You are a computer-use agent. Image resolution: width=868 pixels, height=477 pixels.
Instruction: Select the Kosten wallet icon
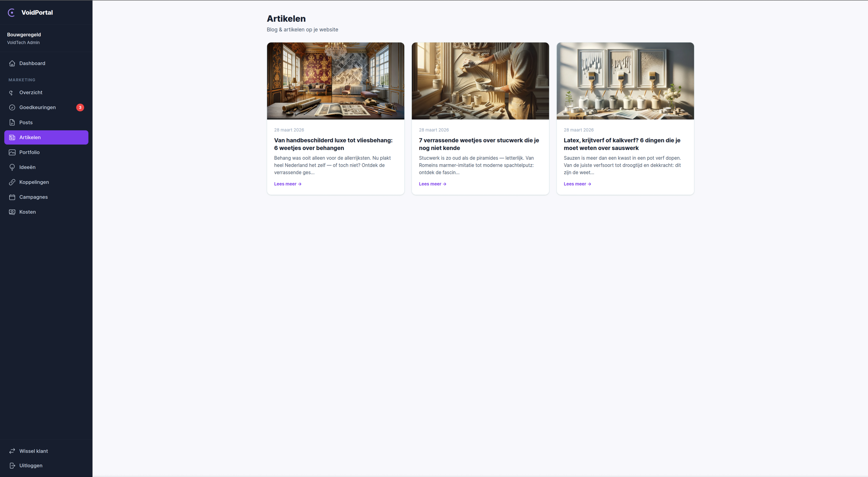pyautogui.click(x=12, y=212)
